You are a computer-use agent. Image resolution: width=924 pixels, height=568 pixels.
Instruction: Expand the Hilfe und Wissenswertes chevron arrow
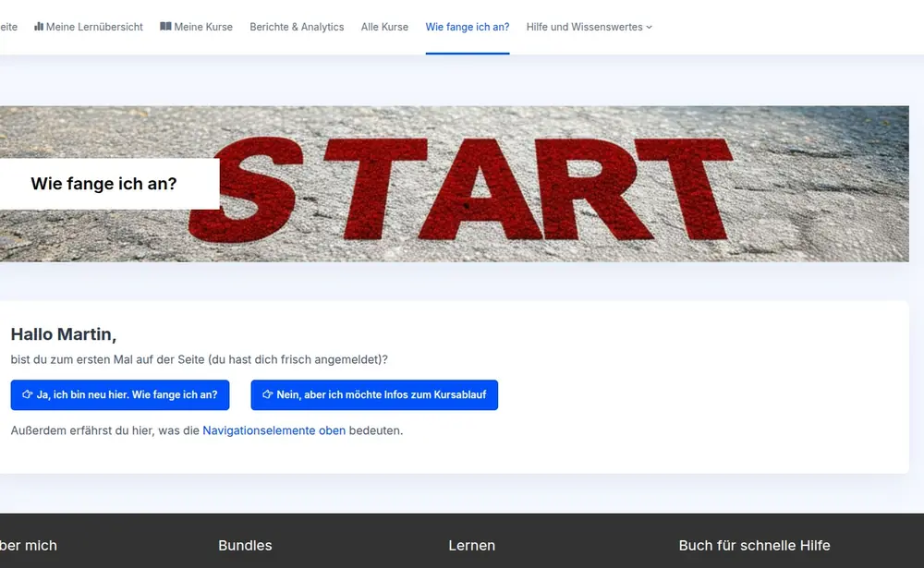click(x=649, y=28)
